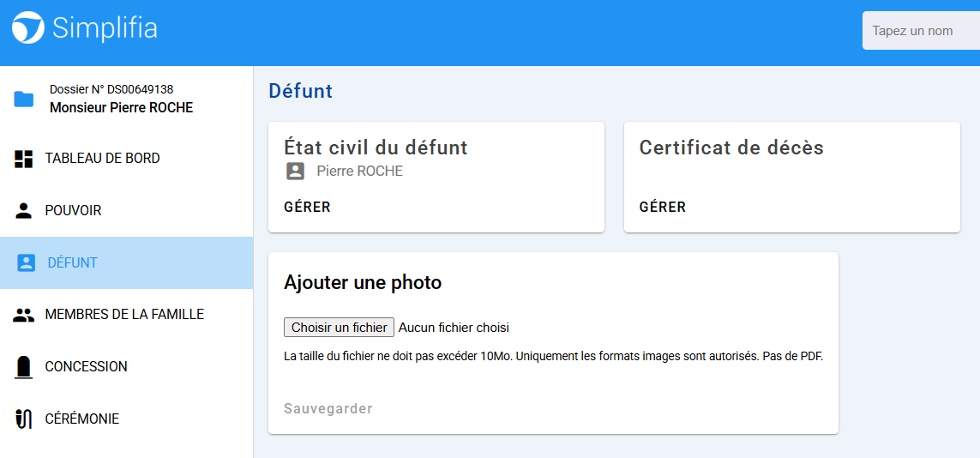Open Membres de la famille section
Viewport: 980px width, 458px height.
[124, 315]
